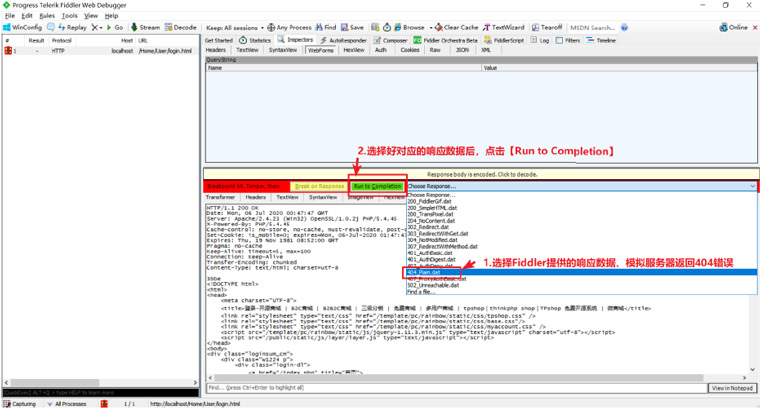Select the request WebForms inspector tab
Viewport: 760px width, 408px height.
(x=321, y=50)
